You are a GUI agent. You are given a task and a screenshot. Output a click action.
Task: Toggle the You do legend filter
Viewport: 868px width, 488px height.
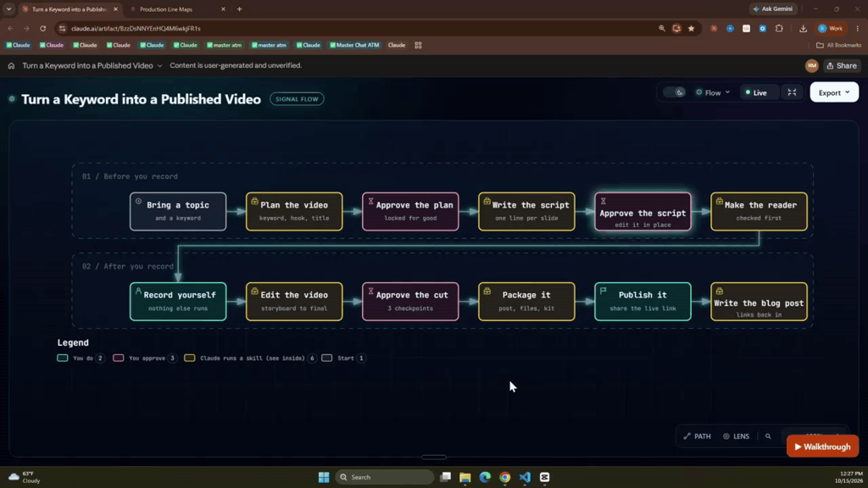81,358
